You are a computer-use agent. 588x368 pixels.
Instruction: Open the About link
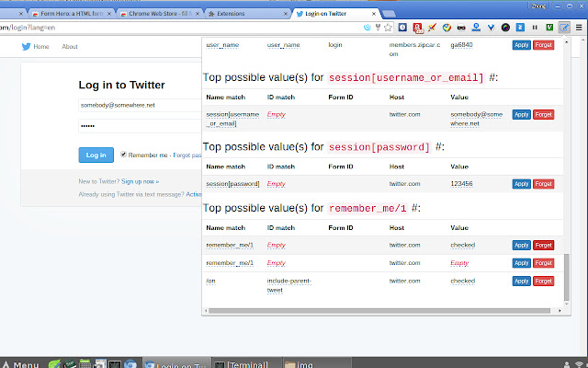coord(70,47)
